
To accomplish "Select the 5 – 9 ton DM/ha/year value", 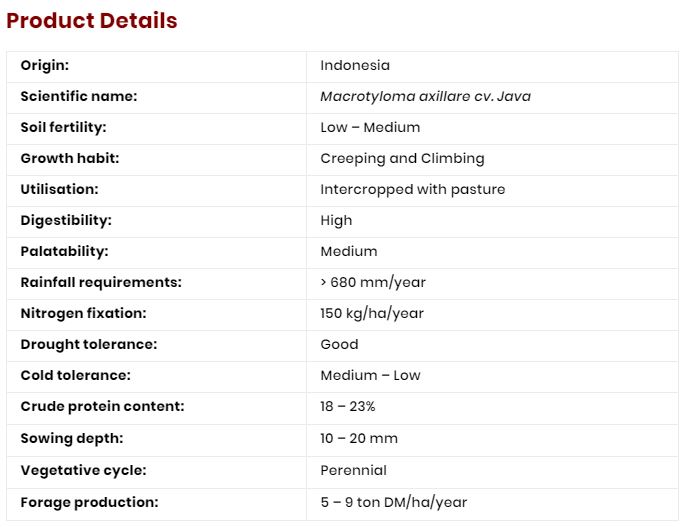I will click(x=394, y=502).
